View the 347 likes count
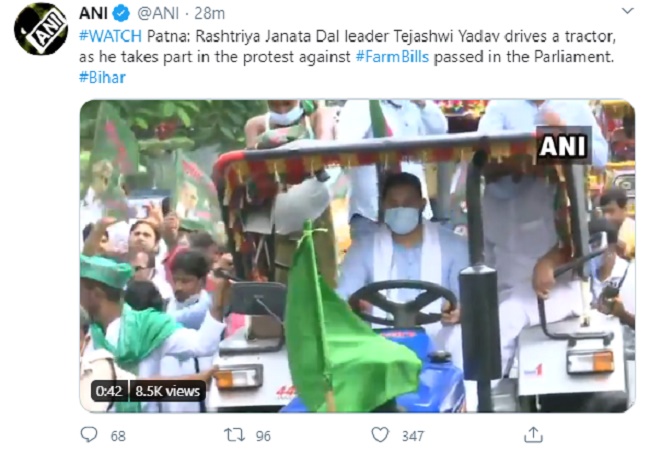 pyautogui.click(x=413, y=436)
